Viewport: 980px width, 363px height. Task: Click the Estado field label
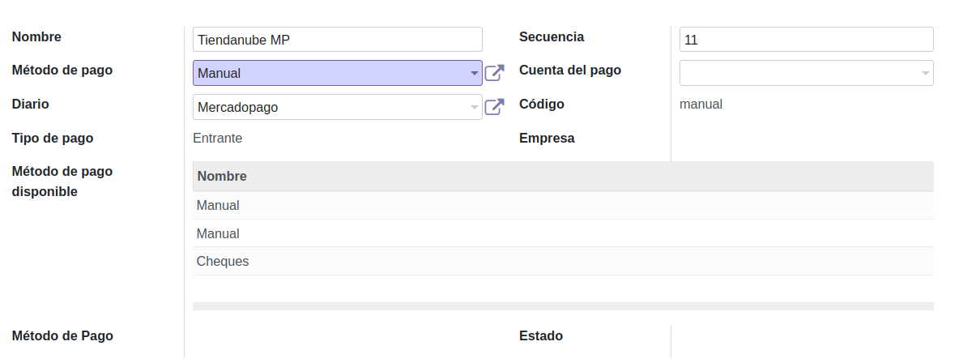tap(540, 335)
